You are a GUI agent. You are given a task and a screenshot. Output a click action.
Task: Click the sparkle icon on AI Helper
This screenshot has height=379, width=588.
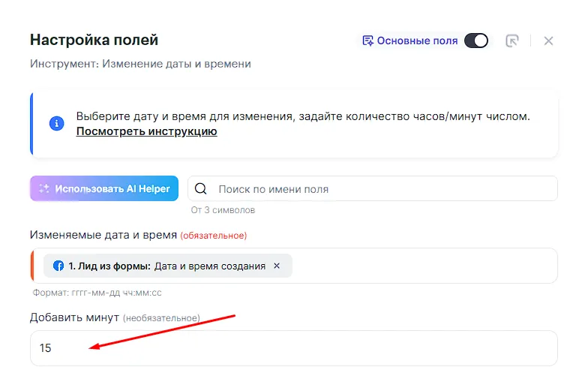(44, 188)
